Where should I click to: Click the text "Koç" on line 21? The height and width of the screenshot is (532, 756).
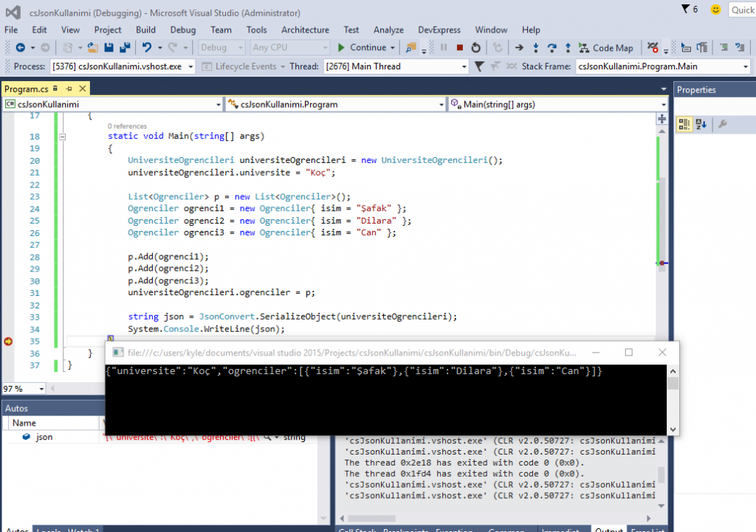pos(320,173)
